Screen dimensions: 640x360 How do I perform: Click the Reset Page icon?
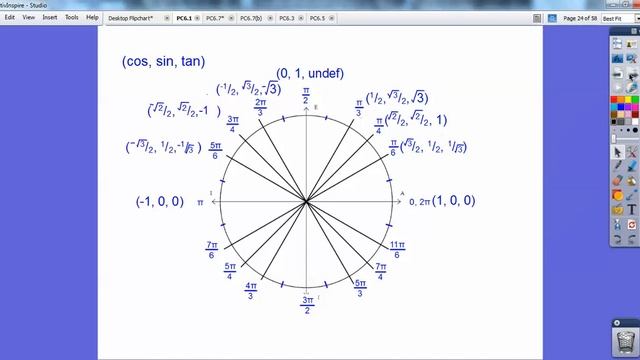[632, 224]
